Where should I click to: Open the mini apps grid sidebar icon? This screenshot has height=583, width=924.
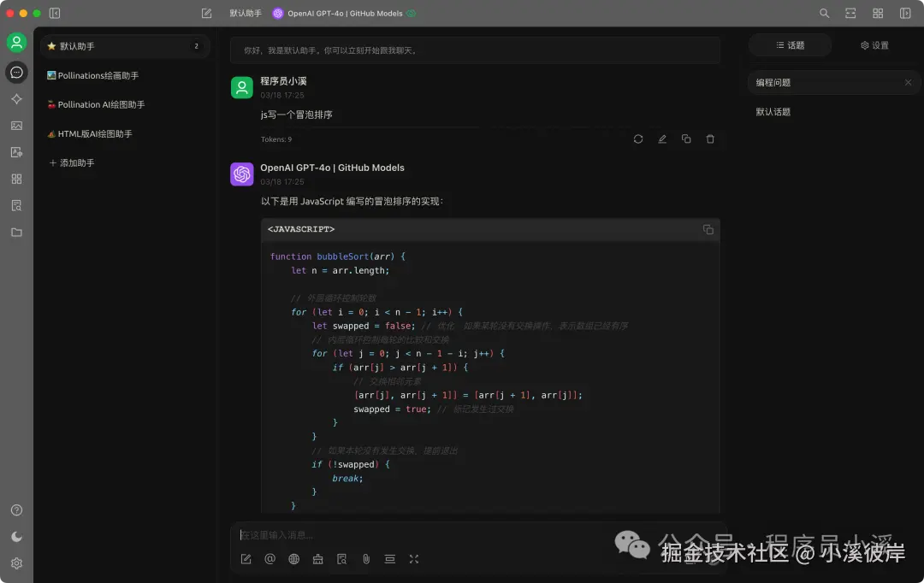click(16, 179)
